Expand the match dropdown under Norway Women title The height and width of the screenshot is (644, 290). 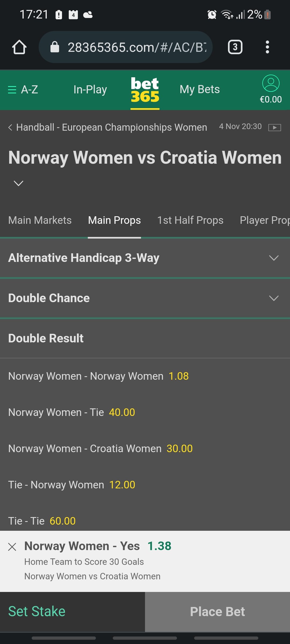pos(19,183)
